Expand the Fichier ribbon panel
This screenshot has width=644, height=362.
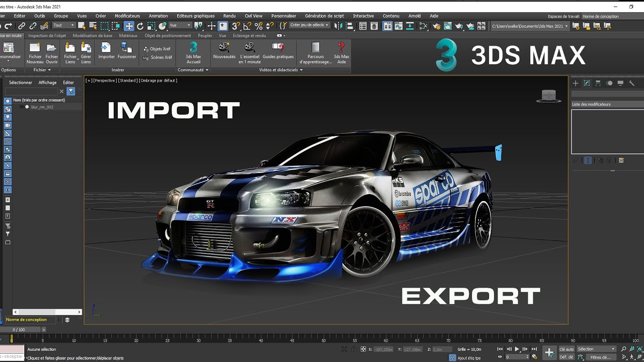(x=42, y=70)
